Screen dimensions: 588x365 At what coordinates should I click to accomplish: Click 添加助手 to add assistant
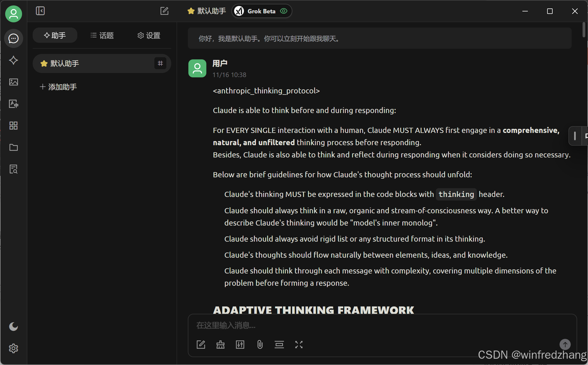59,87
